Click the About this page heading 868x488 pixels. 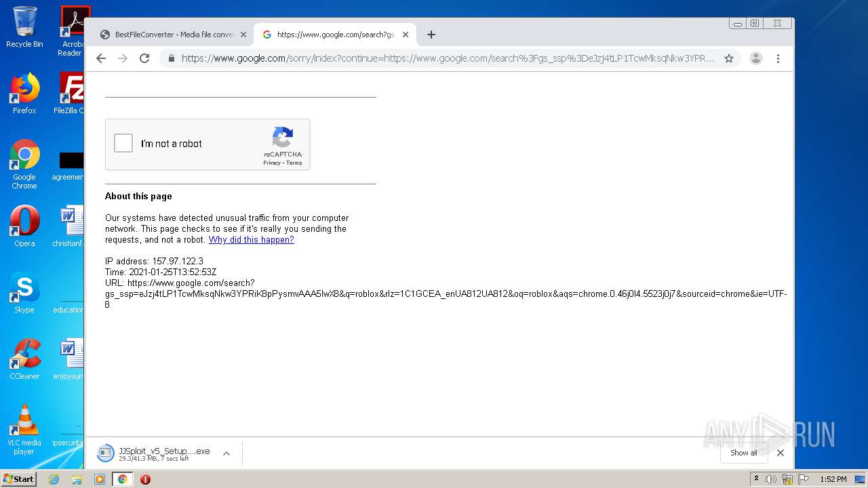coord(138,196)
